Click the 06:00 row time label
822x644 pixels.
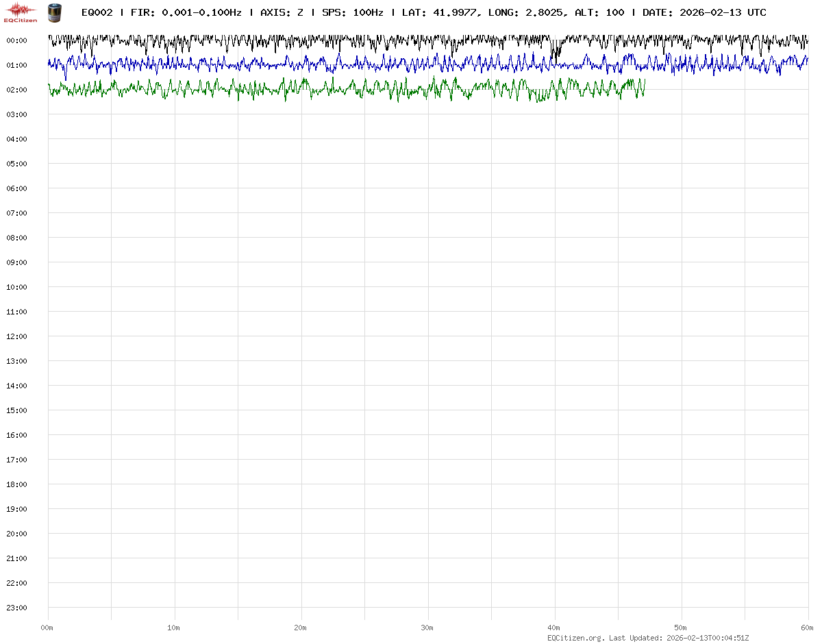pos(16,188)
